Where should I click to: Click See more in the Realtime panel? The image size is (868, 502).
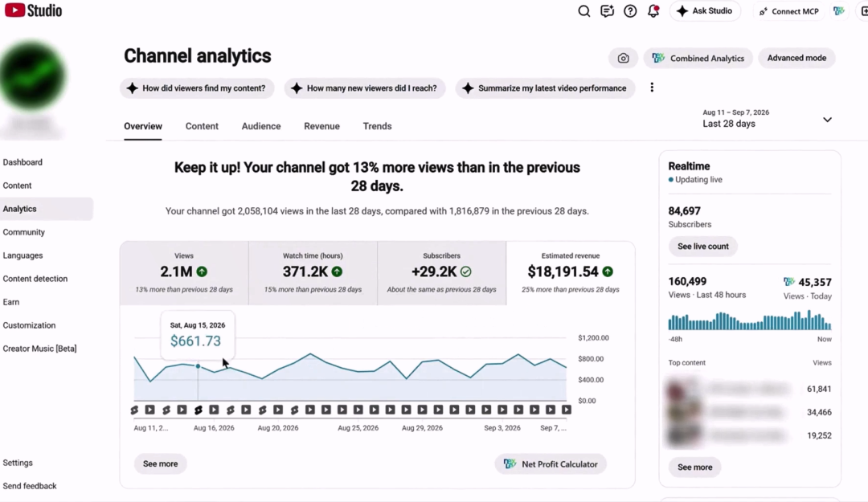694,467
